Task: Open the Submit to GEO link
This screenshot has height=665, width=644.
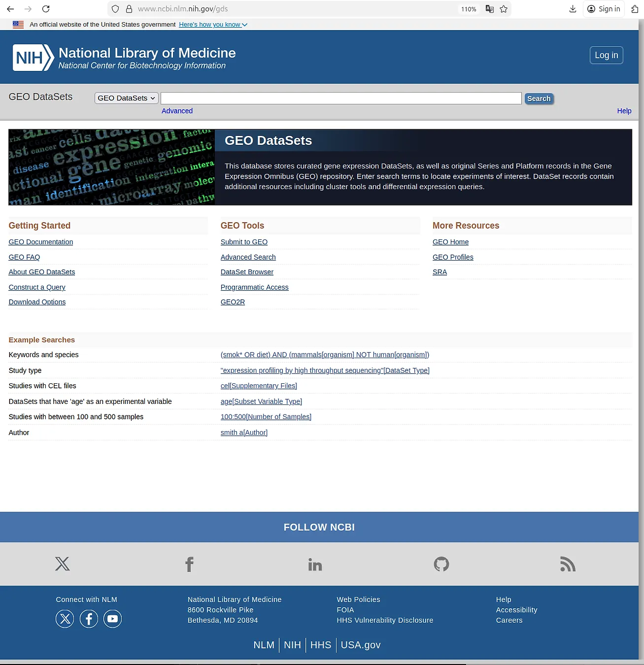Action: pyautogui.click(x=244, y=242)
